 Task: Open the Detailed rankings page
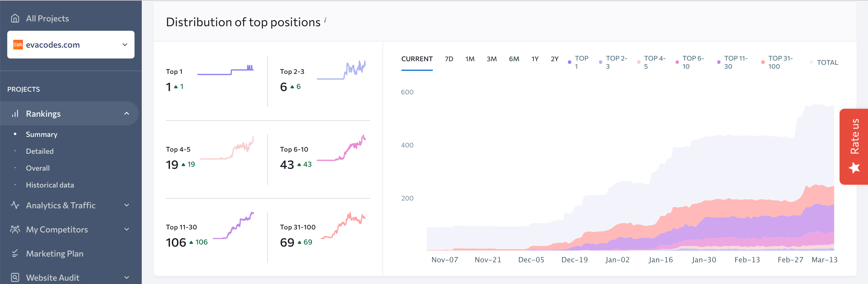(x=40, y=151)
